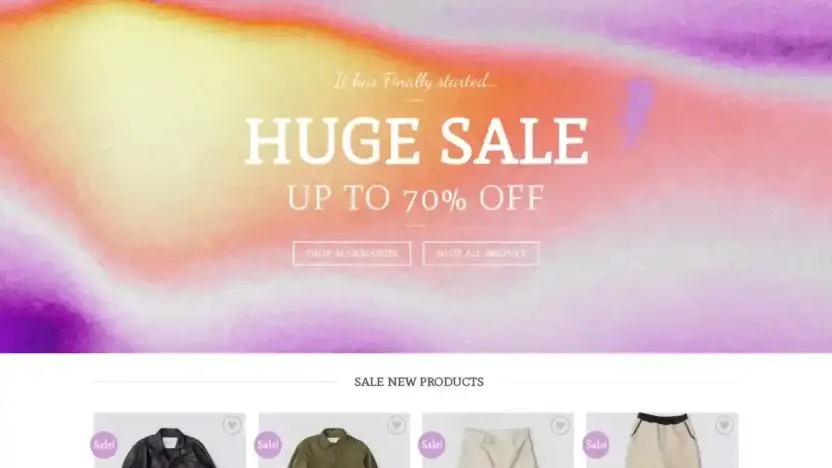Tap Sale badge on black-waistband shorts

point(596,444)
